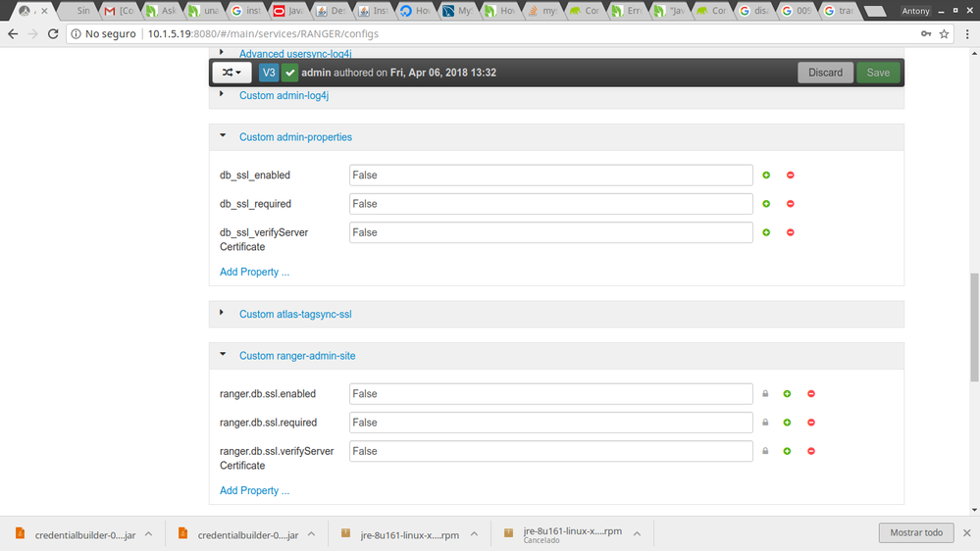View site info for No seguro

coord(103,33)
